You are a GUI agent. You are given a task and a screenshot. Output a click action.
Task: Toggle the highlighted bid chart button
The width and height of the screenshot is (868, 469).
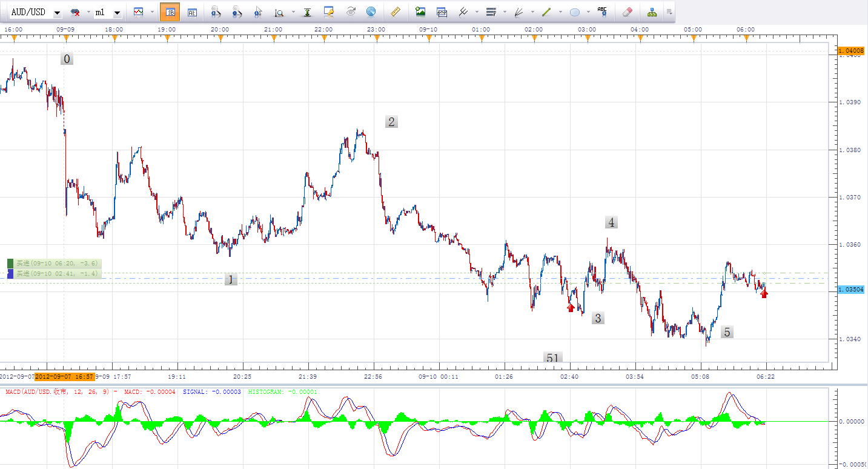point(170,12)
